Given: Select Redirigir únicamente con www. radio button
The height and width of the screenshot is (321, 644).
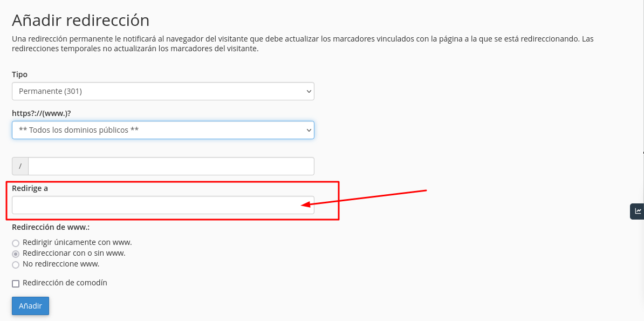Looking at the screenshot, I should 16,243.
